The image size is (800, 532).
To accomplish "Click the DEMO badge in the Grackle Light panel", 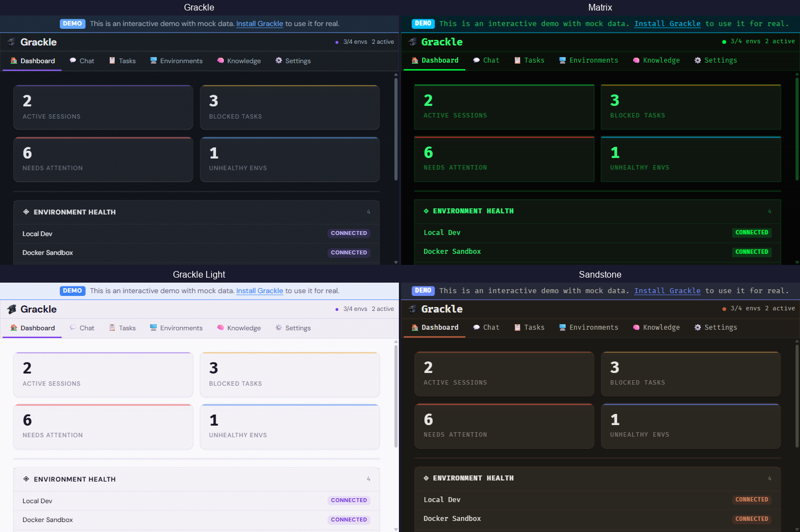I will tap(73, 291).
